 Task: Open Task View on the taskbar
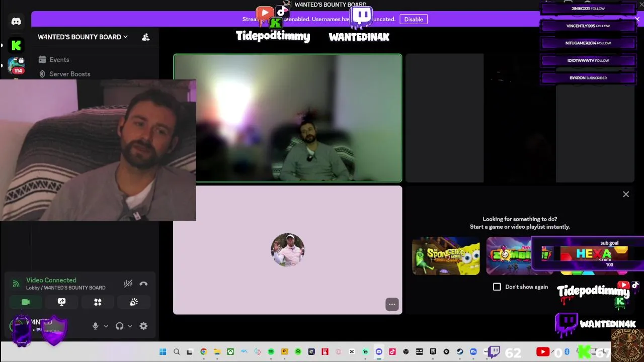(x=190, y=352)
